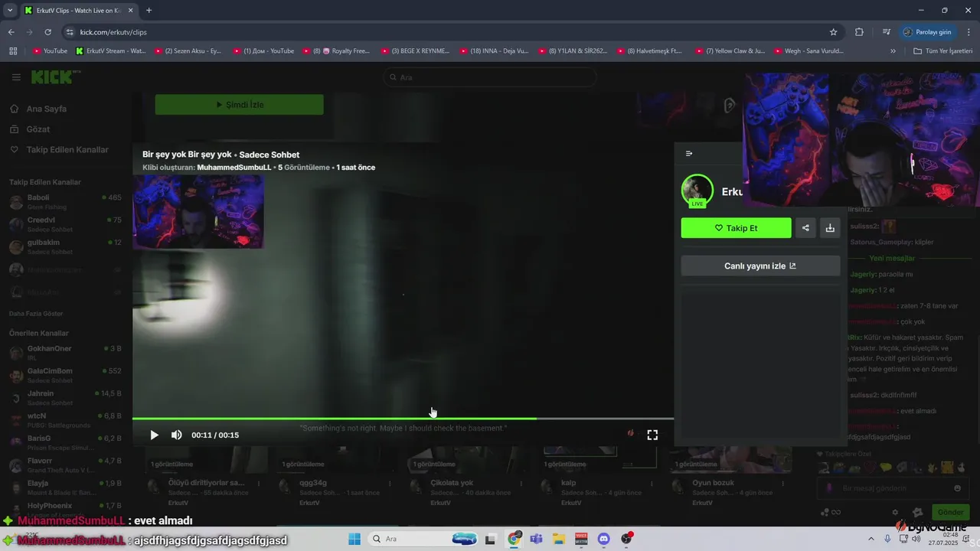This screenshot has width=980, height=551.
Task: Open the clip titled Çikolata yok
Action: pyautogui.click(x=452, y=483)
